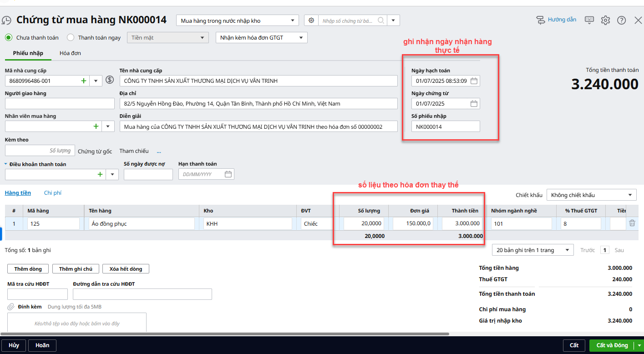This screenshot has height=354, width=644.
Task: Switch to the Chi phí tab
Action: 53,193
